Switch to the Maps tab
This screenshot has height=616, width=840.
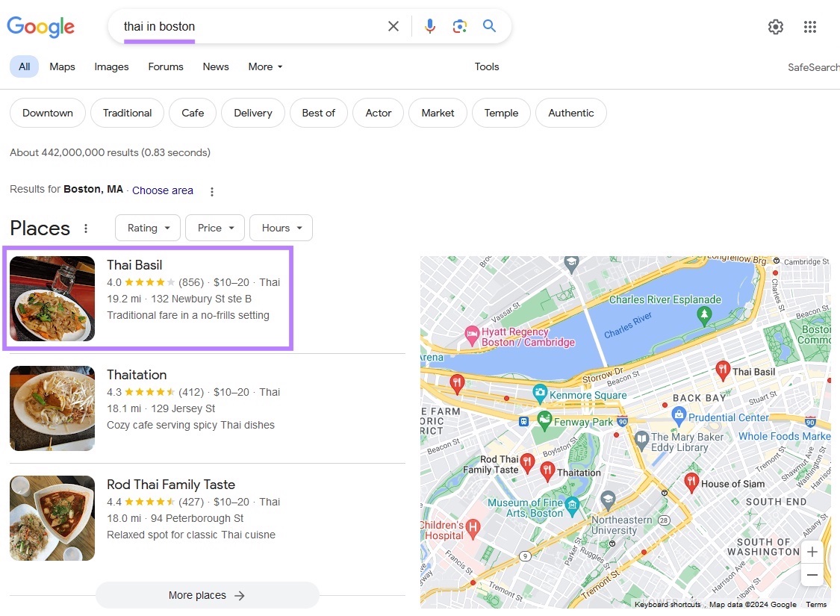click(62, 66)
